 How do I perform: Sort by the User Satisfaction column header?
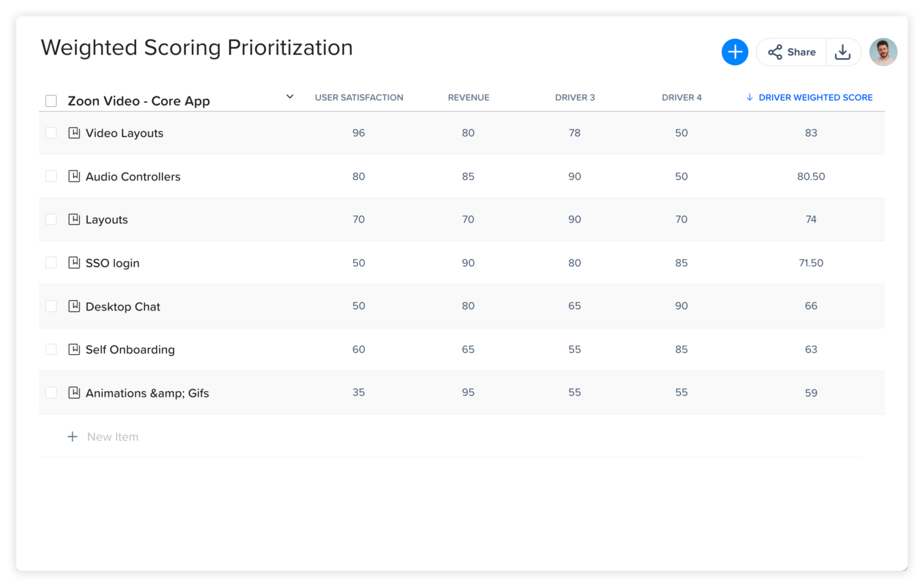click(x=359, y=97)
